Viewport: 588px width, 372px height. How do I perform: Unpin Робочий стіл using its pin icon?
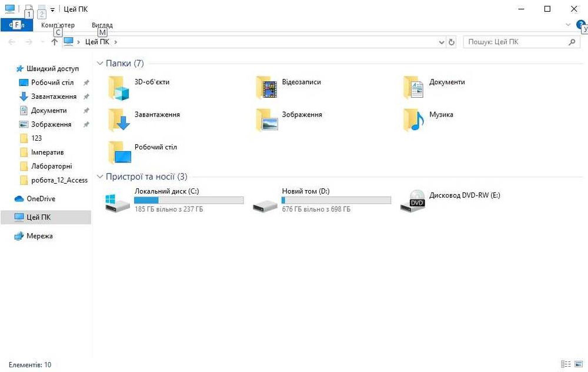(86, 82)
